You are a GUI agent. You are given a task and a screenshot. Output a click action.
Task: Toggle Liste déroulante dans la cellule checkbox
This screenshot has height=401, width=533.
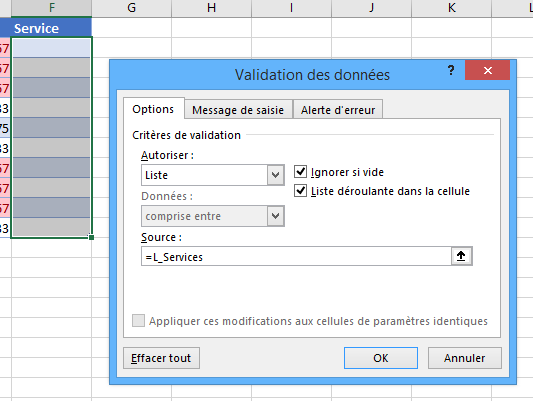pos(300,191)
